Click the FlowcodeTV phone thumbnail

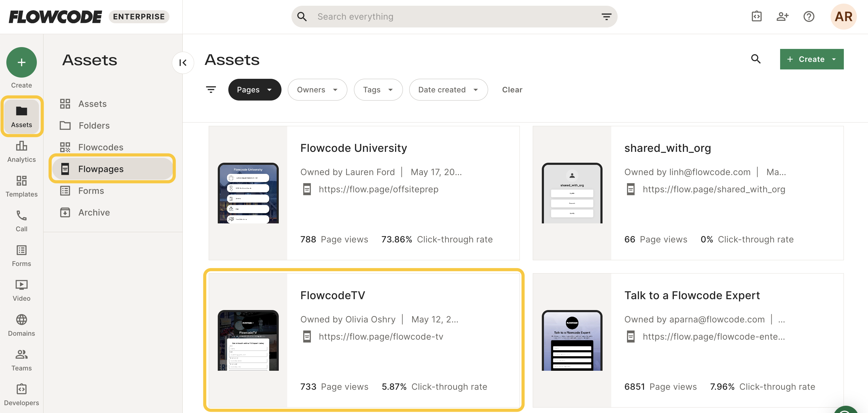[248, 340]
